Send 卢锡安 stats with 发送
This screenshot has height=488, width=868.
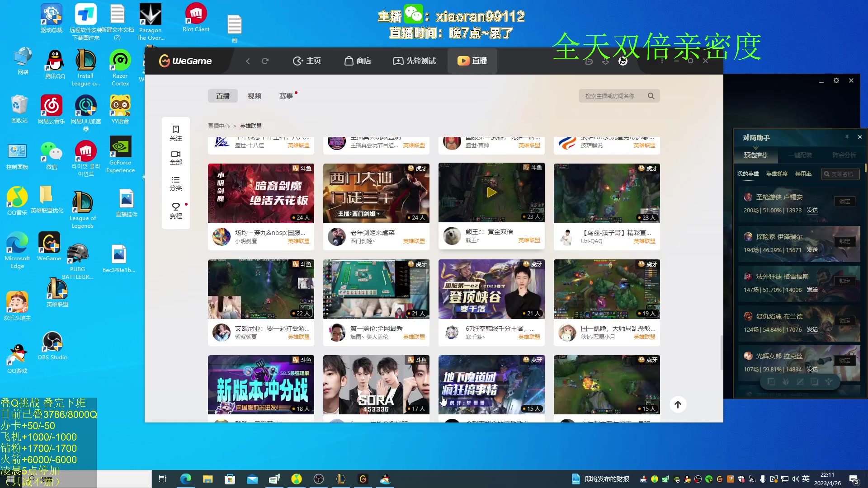[812, 210]
